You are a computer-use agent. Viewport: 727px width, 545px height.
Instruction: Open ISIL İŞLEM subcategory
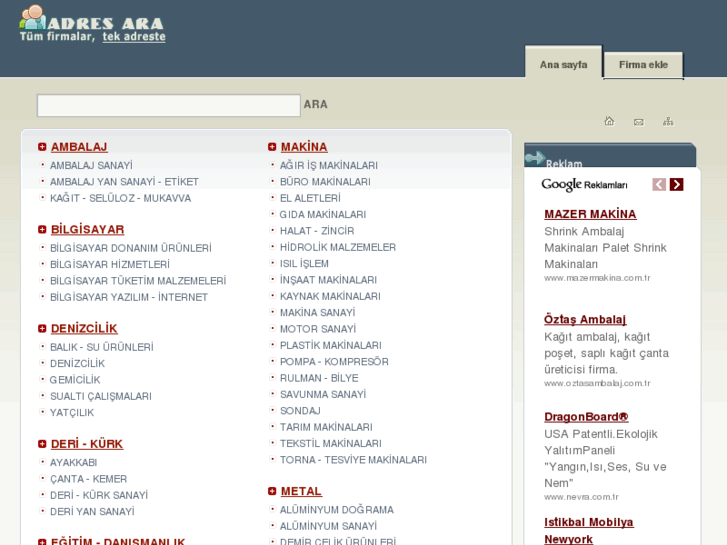304,263
